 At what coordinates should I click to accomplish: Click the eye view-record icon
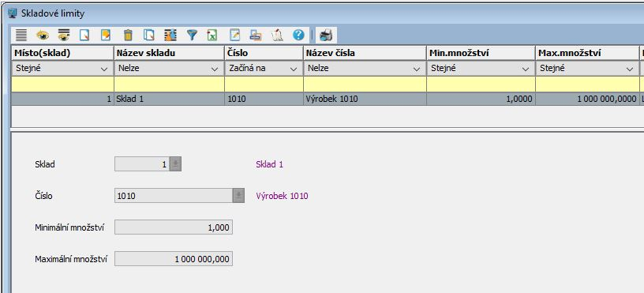tap(43, 36)
